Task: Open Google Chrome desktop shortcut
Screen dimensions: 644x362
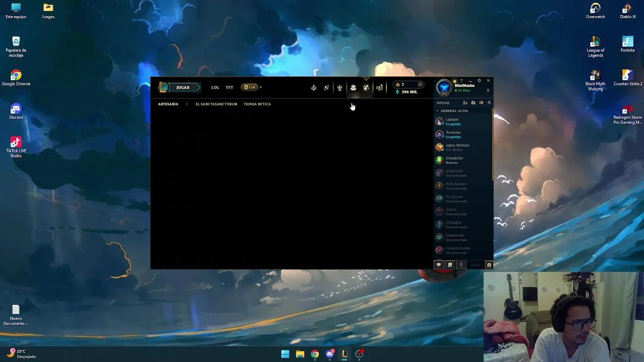Action: 16,78
